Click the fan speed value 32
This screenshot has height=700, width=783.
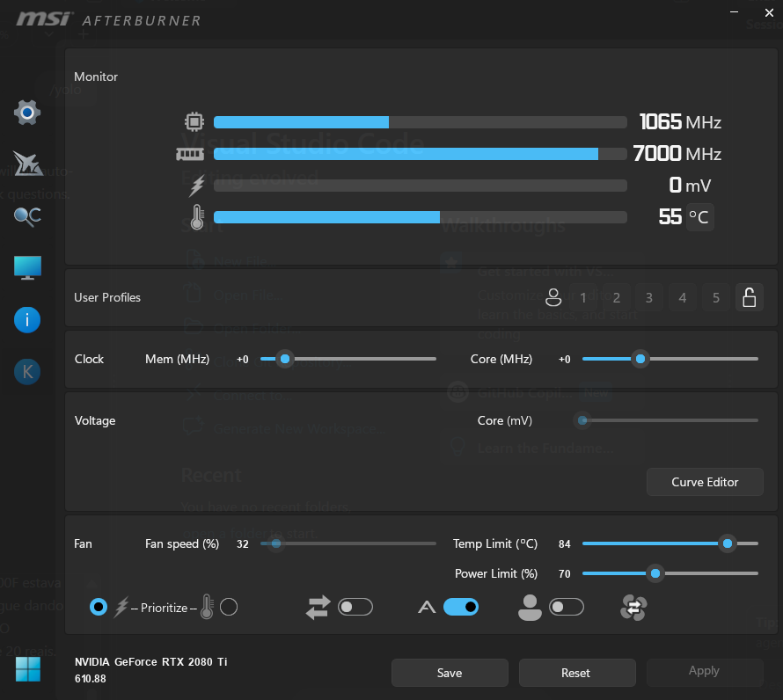pos(243,544)
